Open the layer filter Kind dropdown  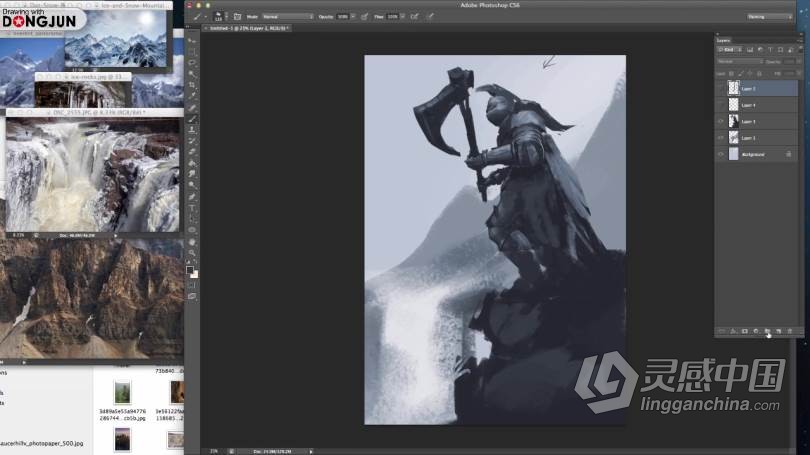(x=730, y=50)
